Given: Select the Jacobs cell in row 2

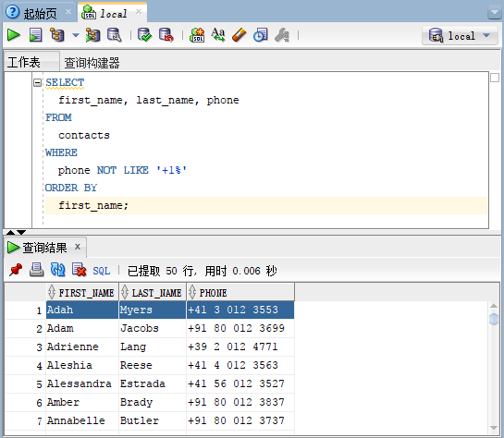Looking at the screenshot, I should pos(153,329).
